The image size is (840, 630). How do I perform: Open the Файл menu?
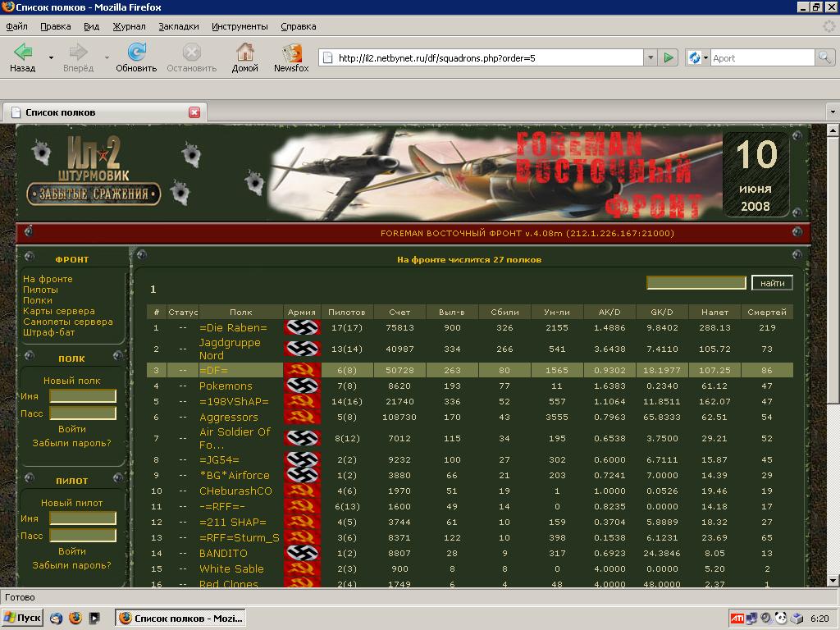(x=16, y=26)
